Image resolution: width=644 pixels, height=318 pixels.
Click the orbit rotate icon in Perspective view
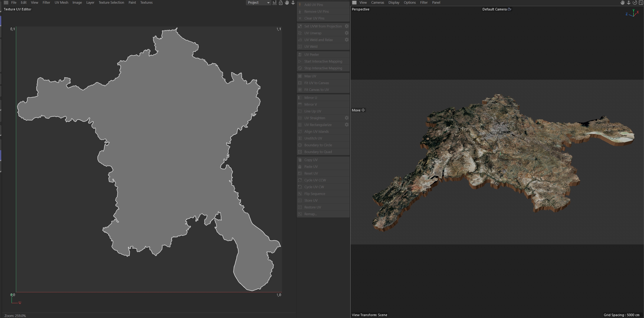point(635,2)
